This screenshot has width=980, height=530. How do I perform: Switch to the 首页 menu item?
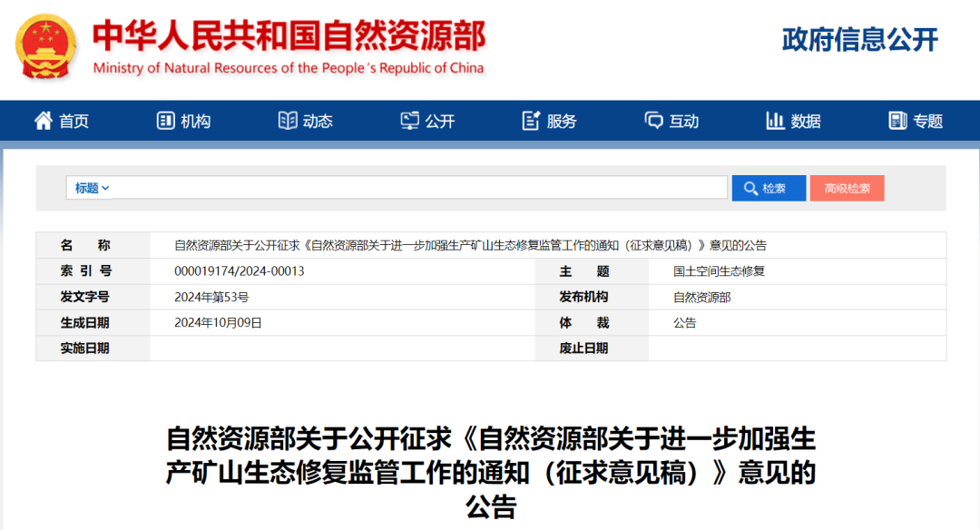click(x=72, y=120)
